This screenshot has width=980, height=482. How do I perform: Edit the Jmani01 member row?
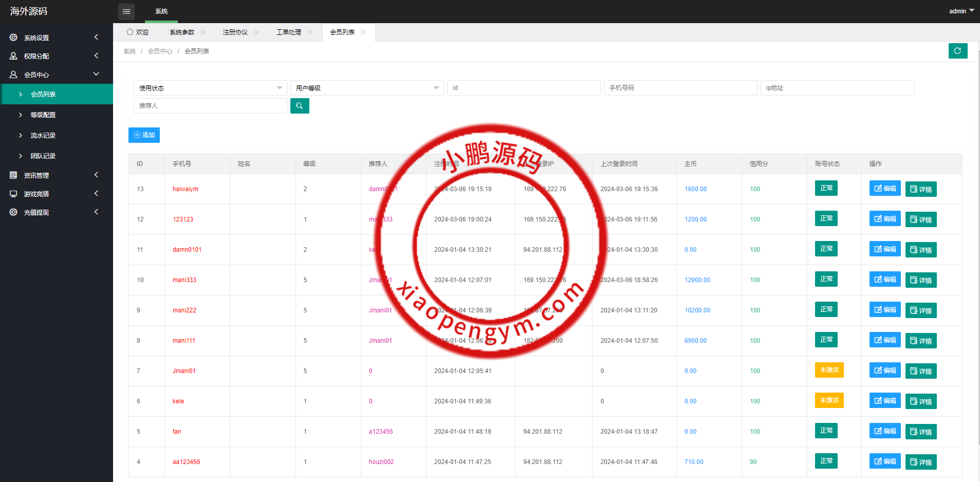[885, 370]
